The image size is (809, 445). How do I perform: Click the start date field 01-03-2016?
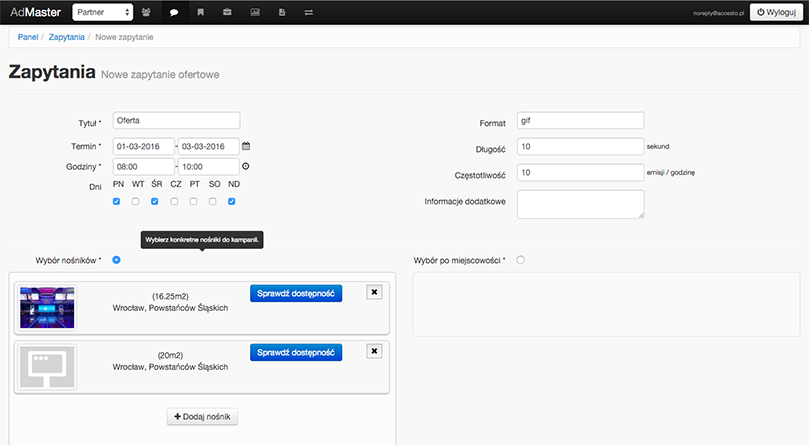(144, 147)
